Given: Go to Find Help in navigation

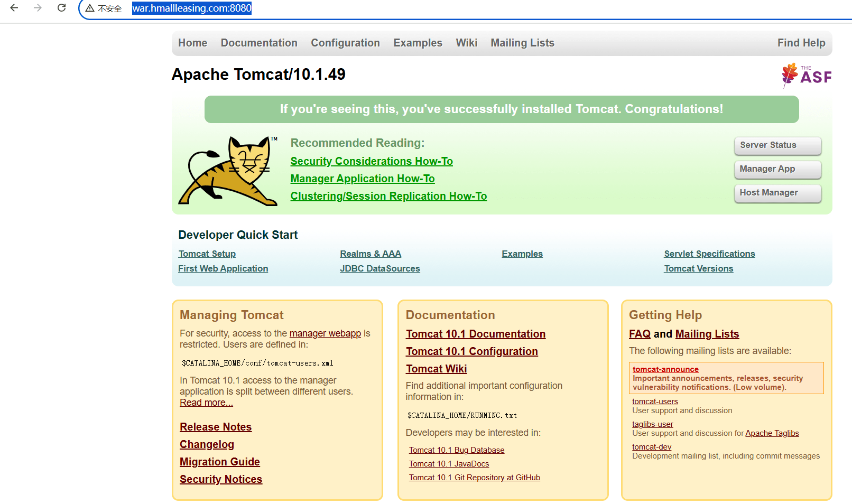Looking at the screenshot, I should click(801, 43).
